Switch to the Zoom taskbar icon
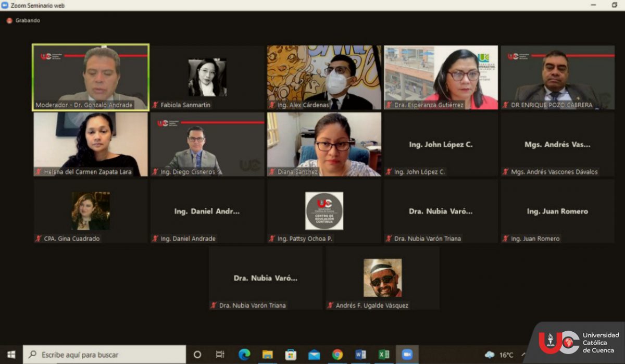Screen dimensions: 625x364 tap(407, 355)
